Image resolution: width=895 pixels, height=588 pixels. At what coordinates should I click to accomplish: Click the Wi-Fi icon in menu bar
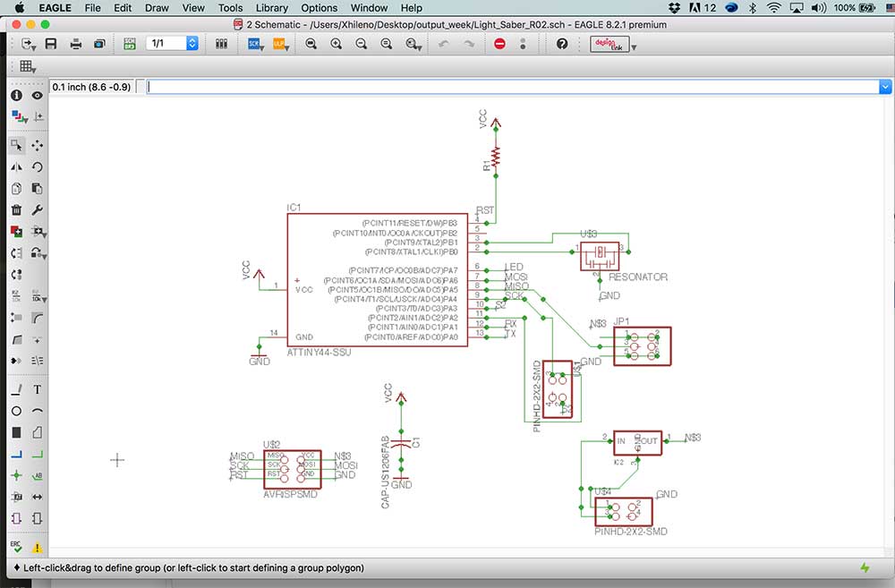(x=774, y=8)
